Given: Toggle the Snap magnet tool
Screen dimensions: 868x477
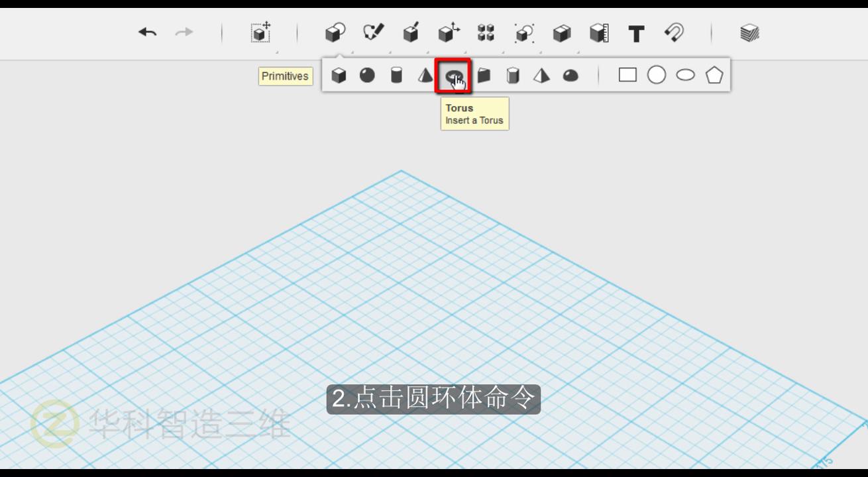Looking at the screenshot, I should tap(674, 33).
